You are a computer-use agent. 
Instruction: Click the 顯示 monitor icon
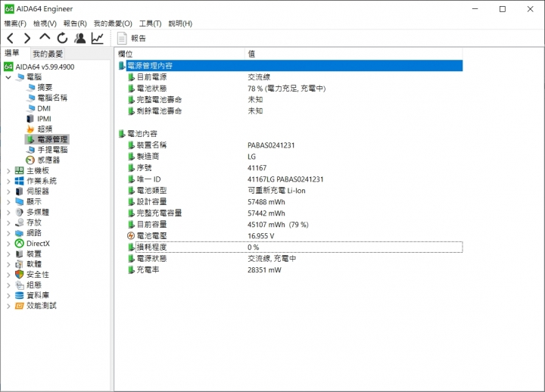coord(20,201)
